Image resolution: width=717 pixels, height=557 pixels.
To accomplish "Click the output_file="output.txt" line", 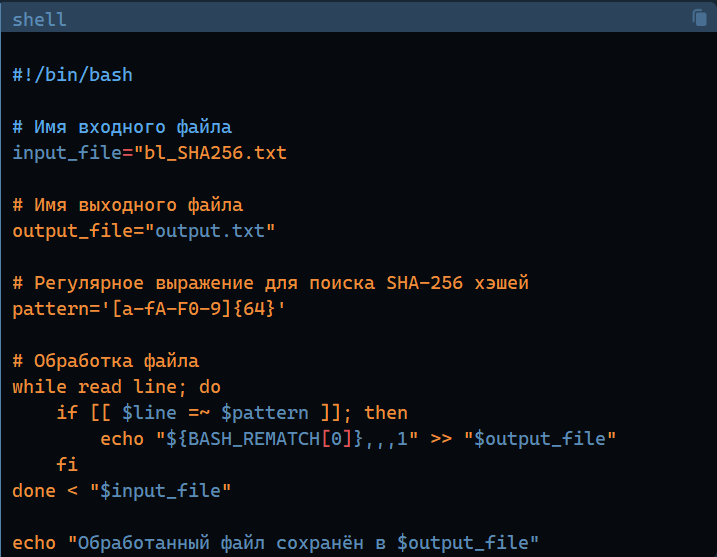I will [x=144, y=231].
